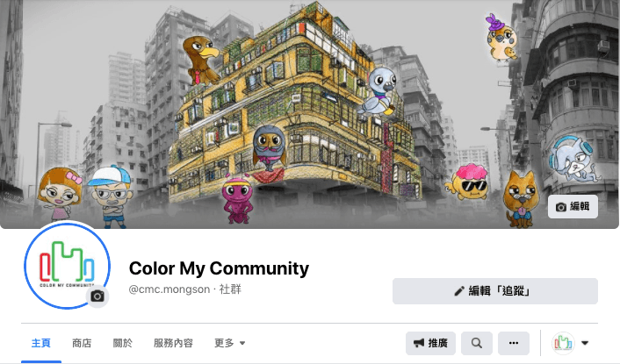The height and width of the screenshot is (364, 620).
Task: Click the Color My Community page title
Action: point(219,268)
